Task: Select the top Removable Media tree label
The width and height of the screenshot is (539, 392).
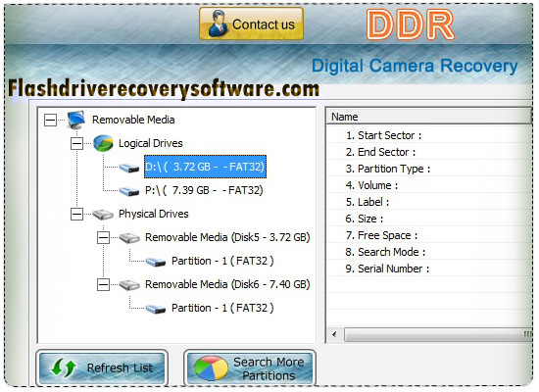Action: click(133, 120)
